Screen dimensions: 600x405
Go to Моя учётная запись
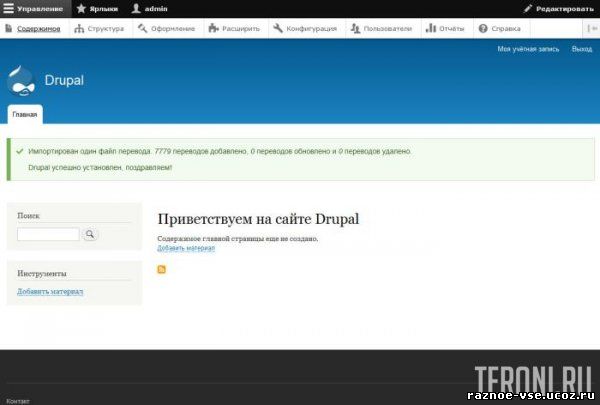(x=528, y=49)
